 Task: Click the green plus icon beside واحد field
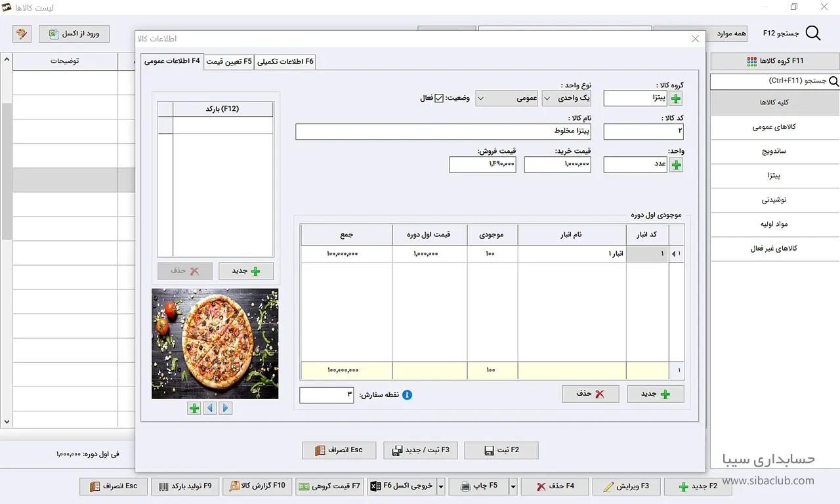676,165
